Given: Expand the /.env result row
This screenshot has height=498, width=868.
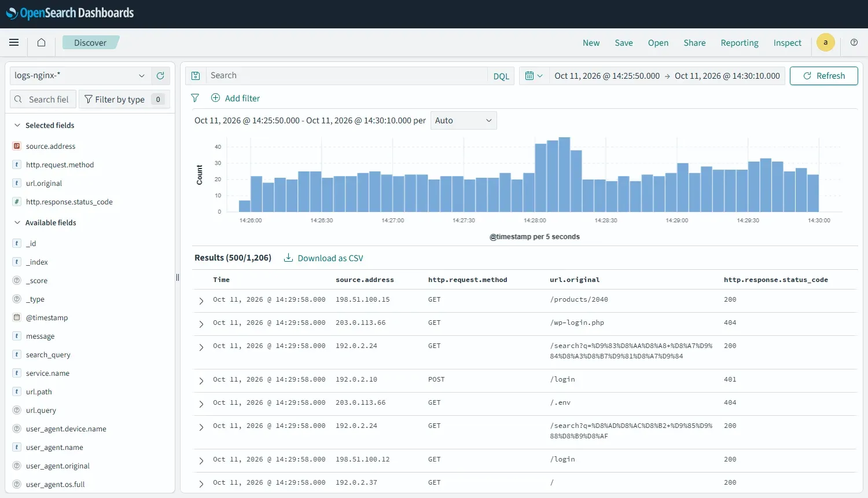Looking at the screenshot, I should click(201, 404).
